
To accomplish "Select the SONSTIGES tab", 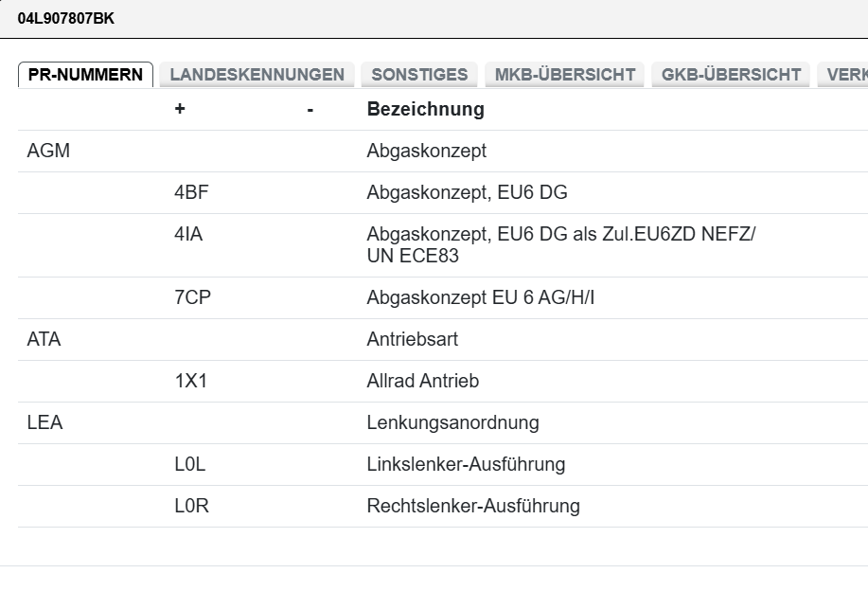I will coord(419,75).
